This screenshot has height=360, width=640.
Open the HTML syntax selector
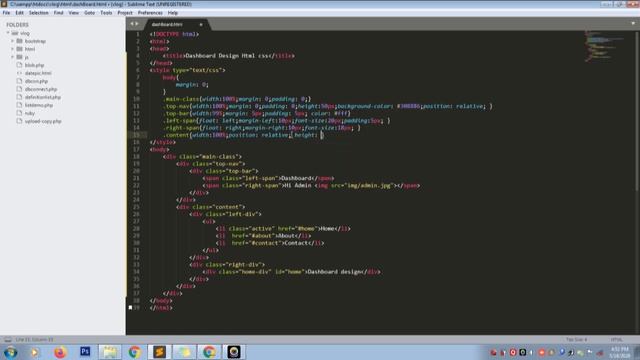[616, 340]
